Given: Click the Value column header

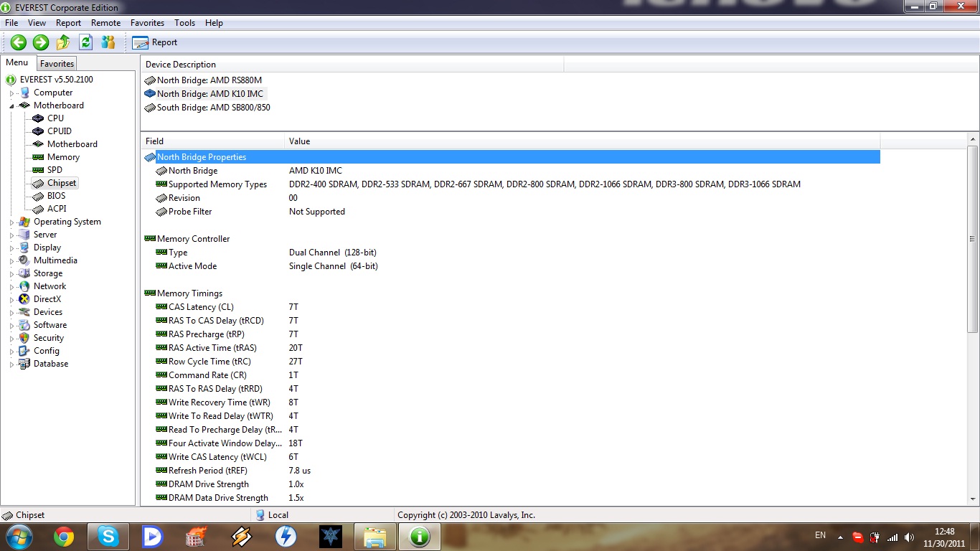Looking at the screenshot, I should 299,141.
